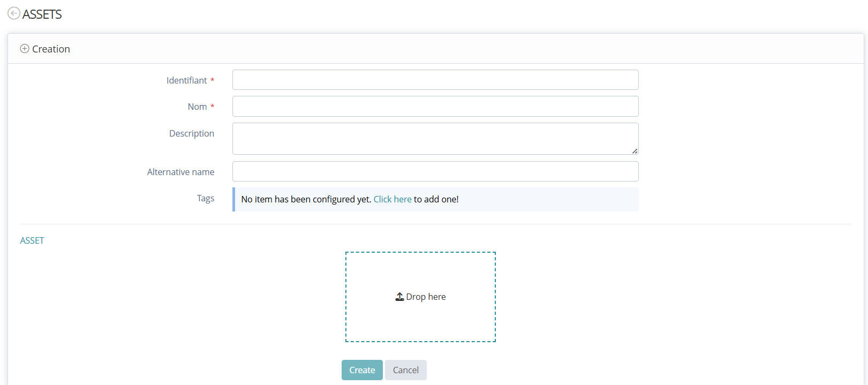Screen dimensions: 868x385
Task: Click the resize handle of the Description box
Action: tap(635, 151)
